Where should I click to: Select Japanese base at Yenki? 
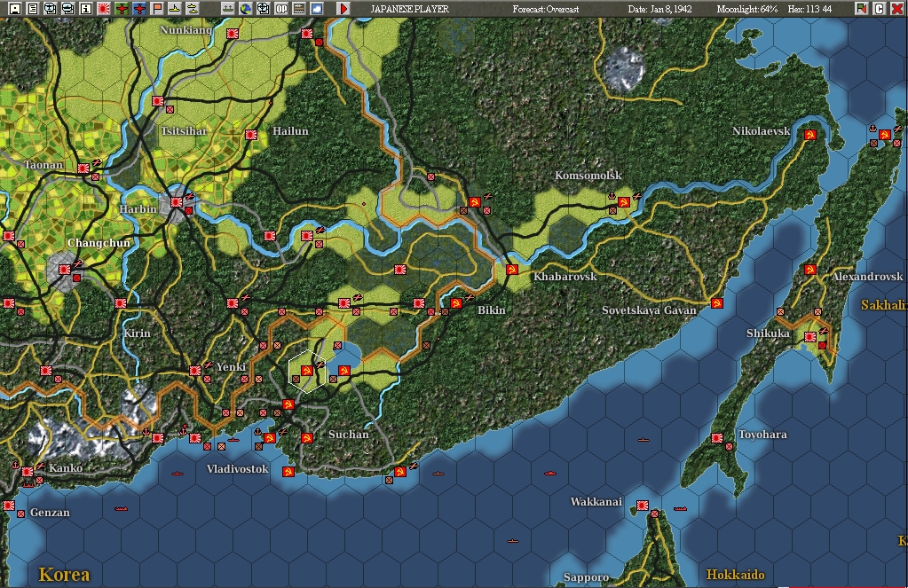[x=195, y=371]
